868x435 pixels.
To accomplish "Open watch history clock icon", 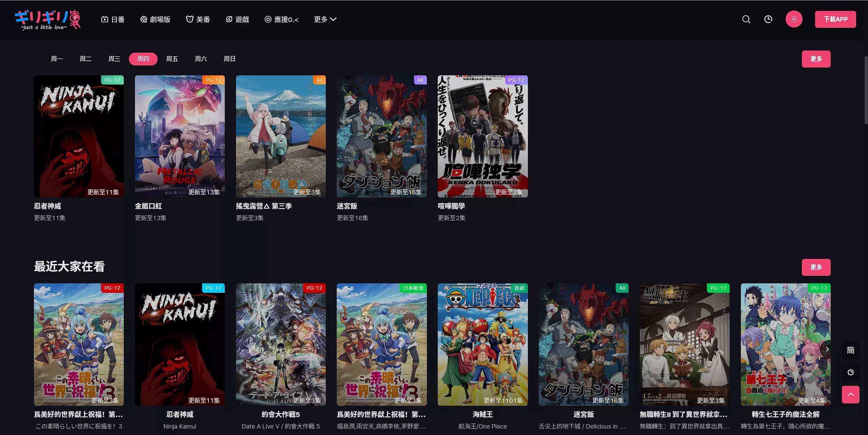I will [768, 19].
